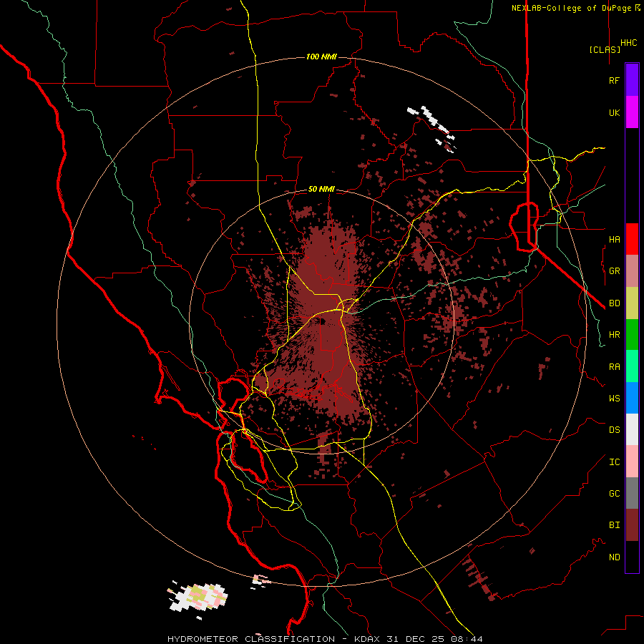Click the IC legend label

[614, 462]
